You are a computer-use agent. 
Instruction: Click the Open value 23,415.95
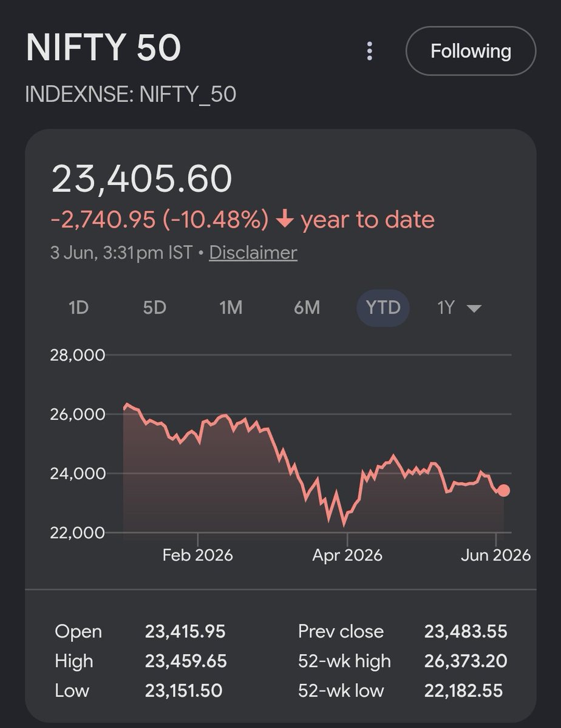click(x=185, y=632)
